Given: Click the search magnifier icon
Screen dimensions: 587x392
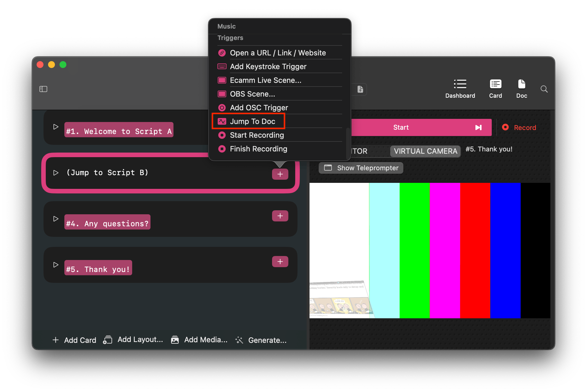Looking at the screenshot, I should 544,89.
